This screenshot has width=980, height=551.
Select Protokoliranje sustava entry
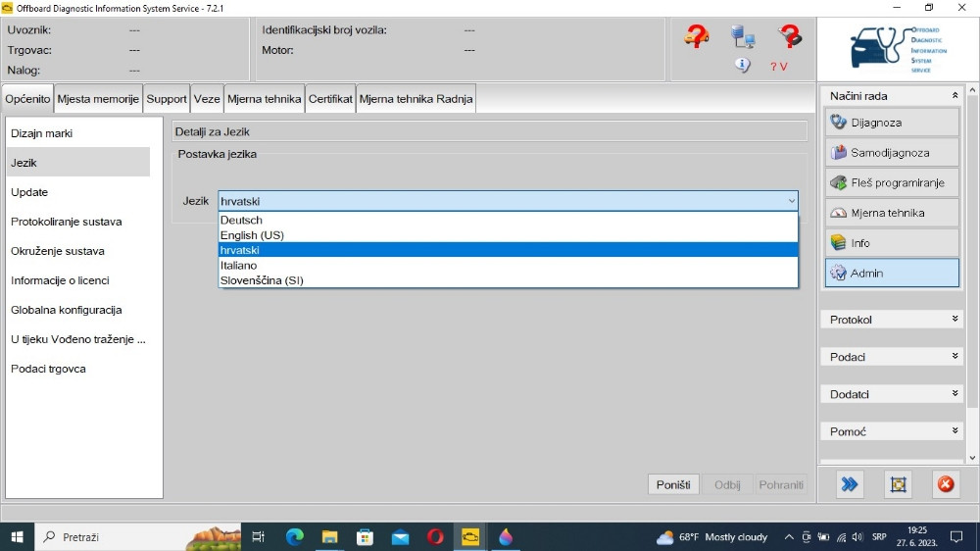click(78, 222)
